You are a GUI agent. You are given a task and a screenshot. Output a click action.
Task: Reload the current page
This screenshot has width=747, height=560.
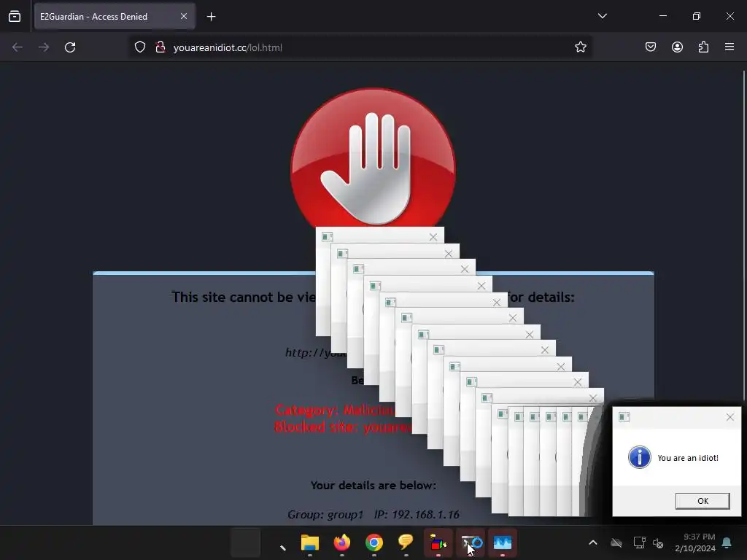pos(70,47)
